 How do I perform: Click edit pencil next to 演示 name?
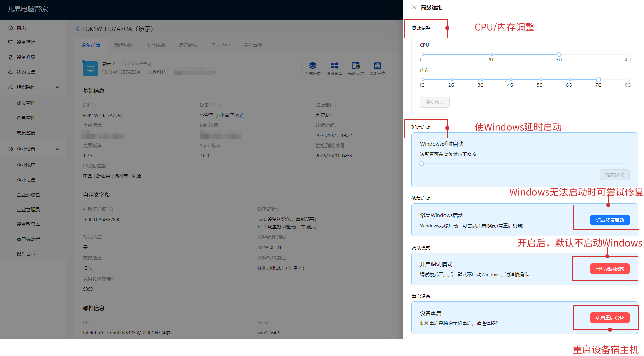coord(114,64)
